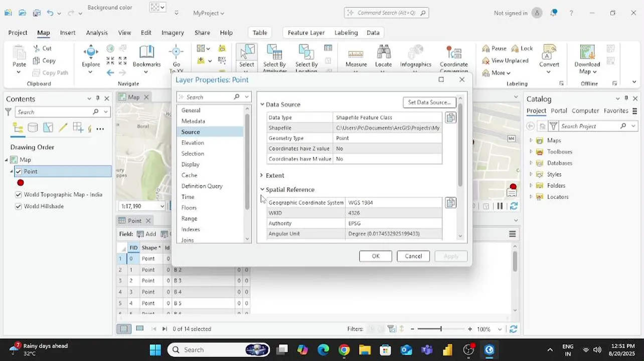
Task: Switch to the Labeling ribbon tab
Action: coord(346,33)
